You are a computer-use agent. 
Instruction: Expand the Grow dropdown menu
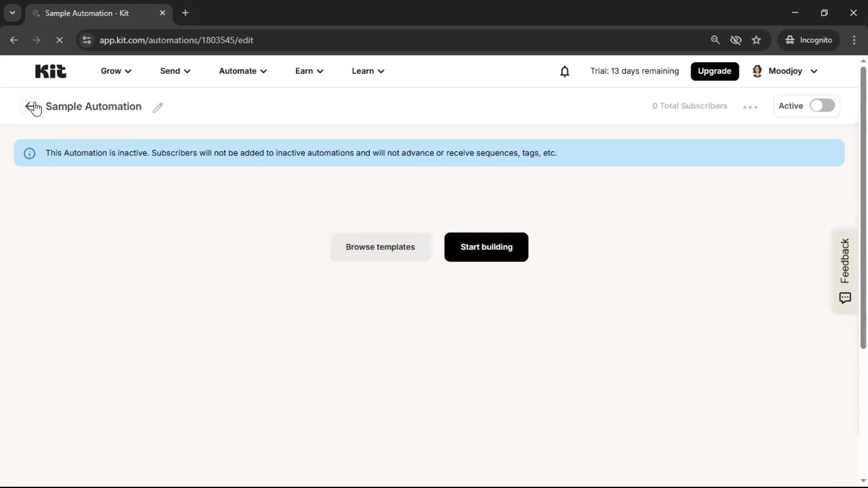[116, 71]
